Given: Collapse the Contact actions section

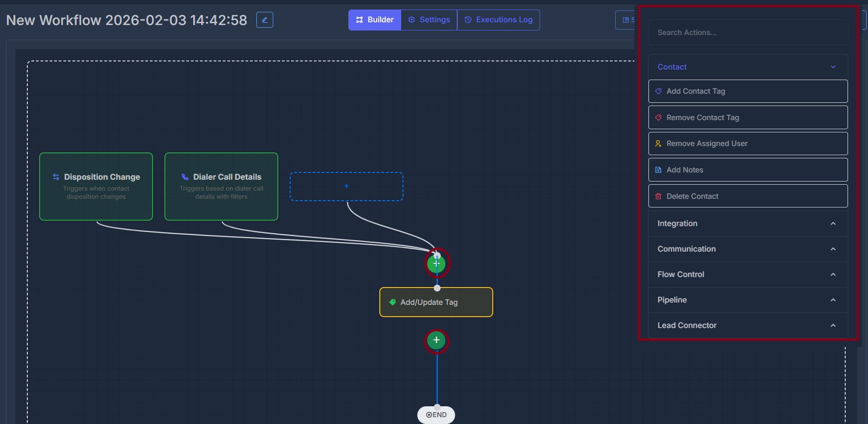Looking at the screenshot, I should (833, 67).
